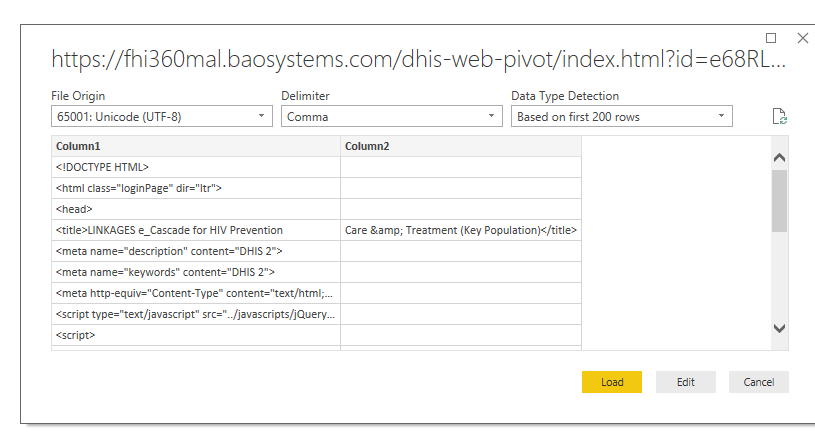The height and width of the screenshot is (432, 815).
Task: Select the LINKAGES e_Cascade title cell
Action: 196,230
